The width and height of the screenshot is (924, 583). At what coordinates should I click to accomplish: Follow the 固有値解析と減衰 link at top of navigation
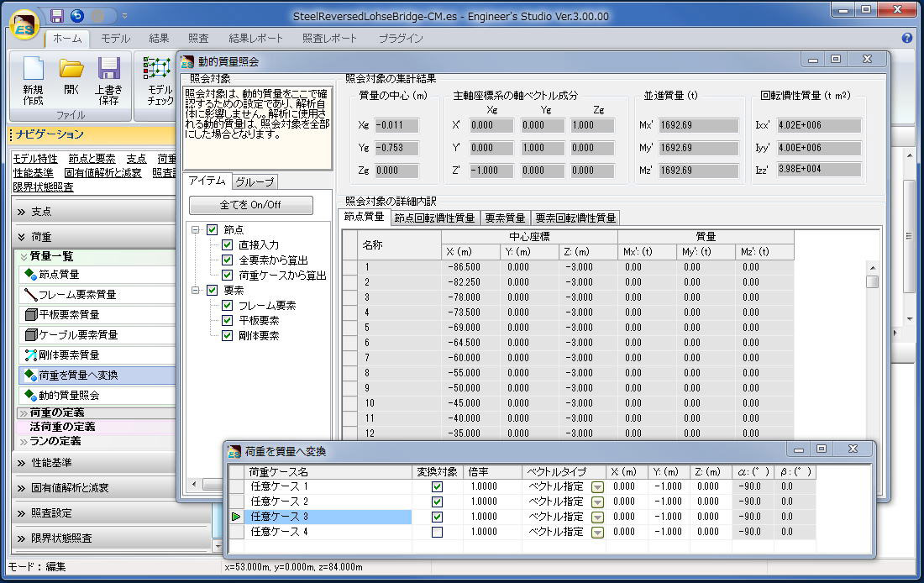click(103, 173)
